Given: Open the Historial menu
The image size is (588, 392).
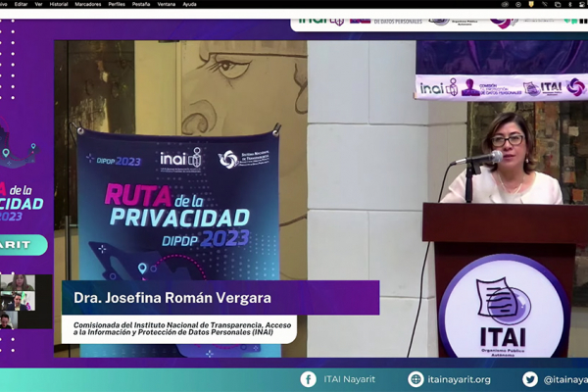Looking at the screenshot, I should tap(59, 4).
